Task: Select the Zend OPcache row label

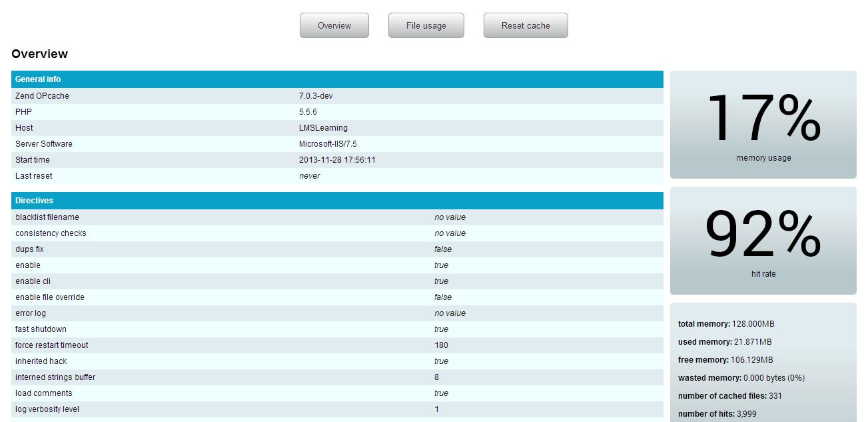Action: [42, 96]
